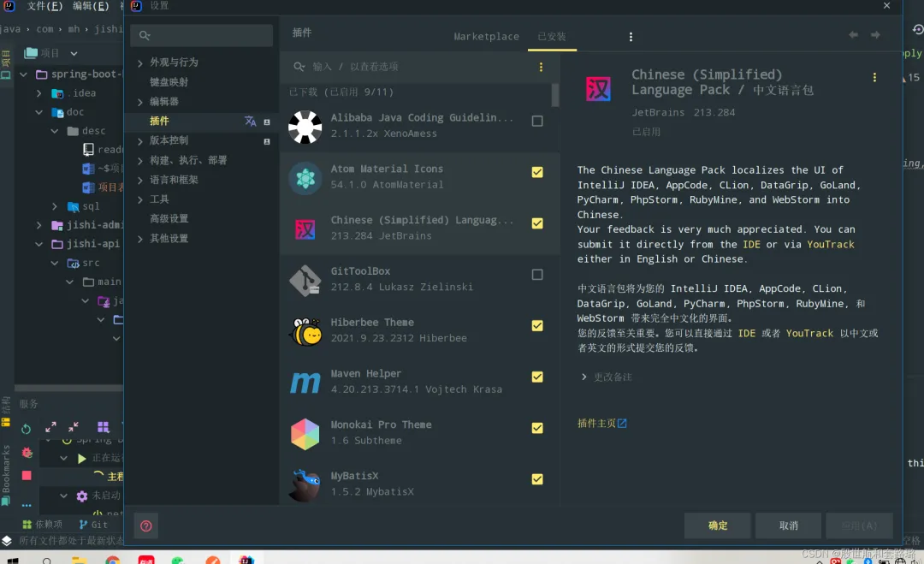The image size is (924, 564).
Task: Click the Maven Helper plugin icon
Action: (305, 383)
